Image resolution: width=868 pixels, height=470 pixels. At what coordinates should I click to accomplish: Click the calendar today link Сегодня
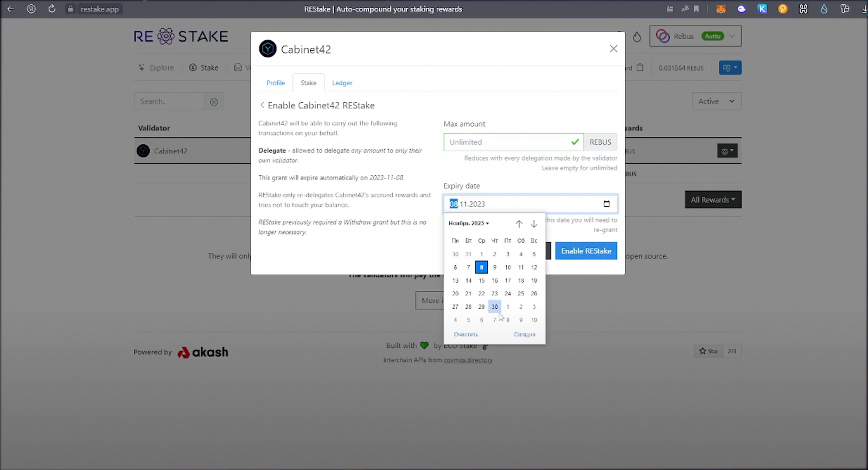[x=525, y=334]
